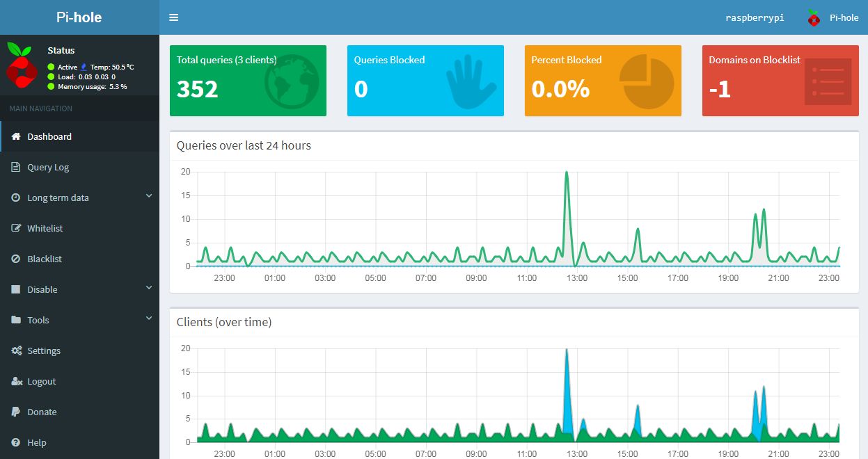Click the Status heading in sidebar
868x459 pixels.
point(61,50)
